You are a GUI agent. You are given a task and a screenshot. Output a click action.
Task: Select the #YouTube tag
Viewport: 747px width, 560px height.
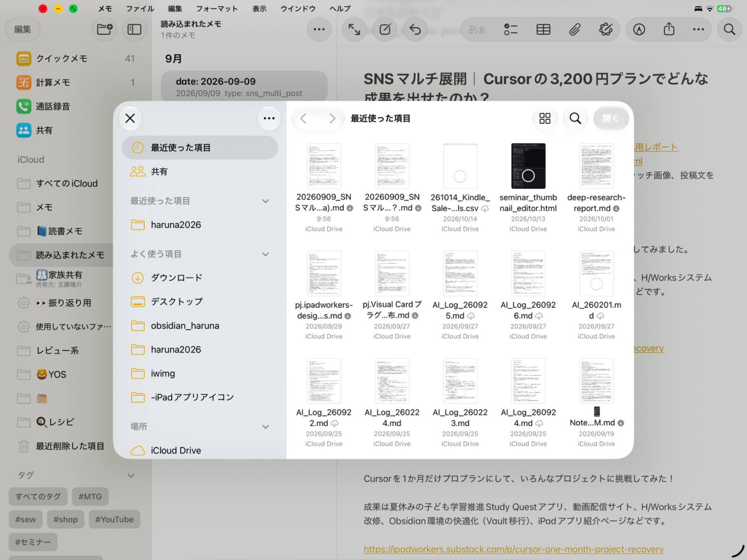[114, 519]
